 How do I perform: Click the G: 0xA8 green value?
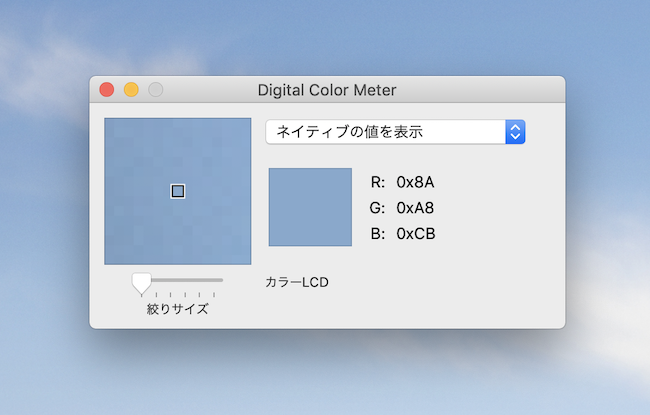point(402,208)
